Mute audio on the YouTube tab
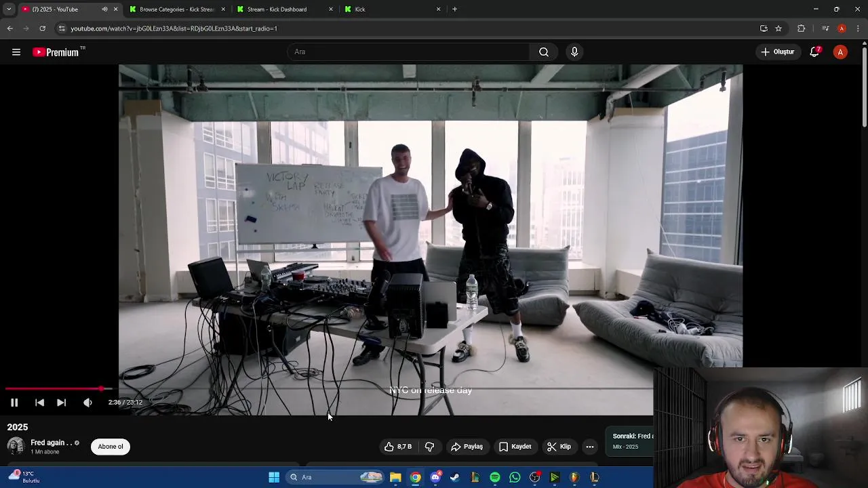 104,9
